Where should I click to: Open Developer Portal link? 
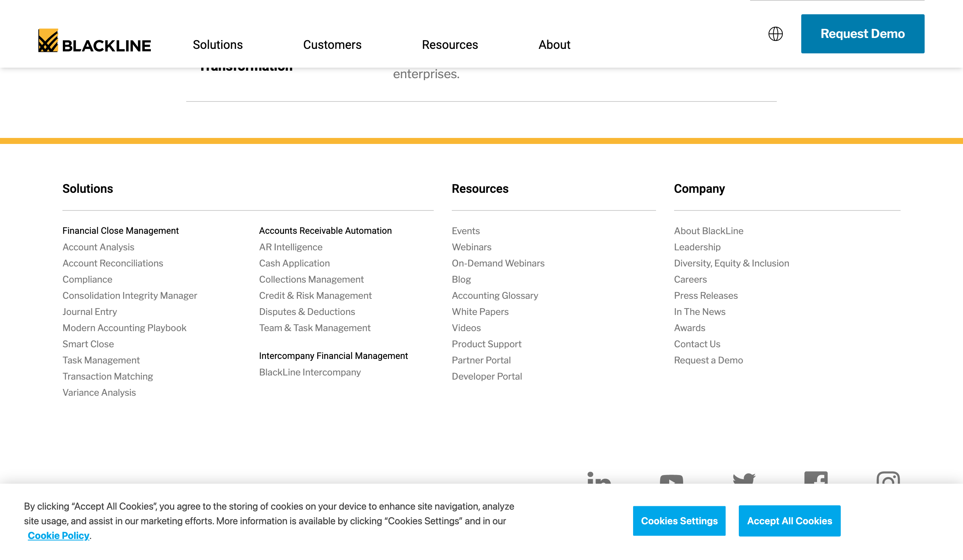click(486, 376)
